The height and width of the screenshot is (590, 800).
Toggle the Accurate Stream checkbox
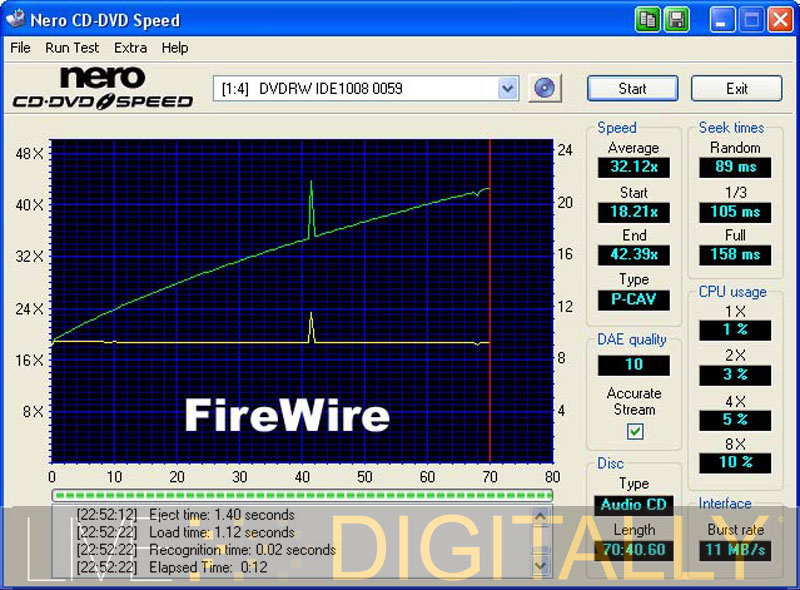point(635,432)
